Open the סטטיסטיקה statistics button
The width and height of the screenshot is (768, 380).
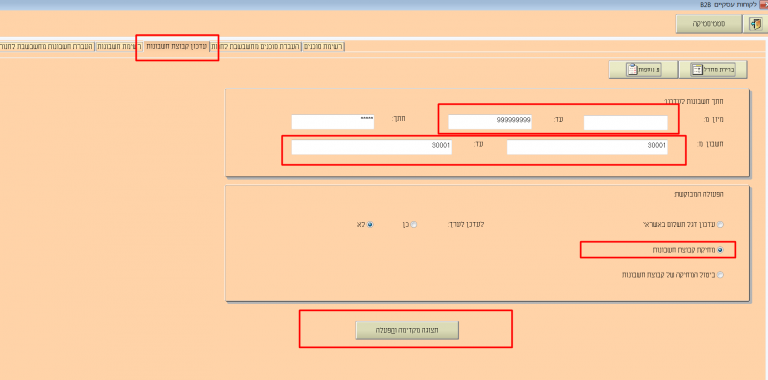click(x=709, y=24)
